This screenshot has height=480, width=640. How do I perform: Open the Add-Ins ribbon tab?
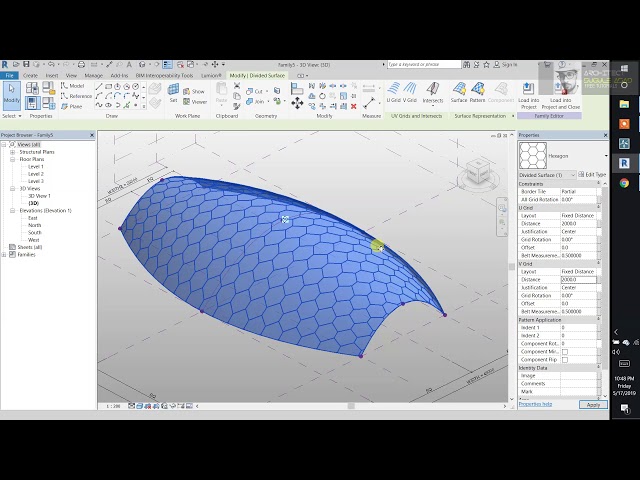pyautogui.click(x=119, y=76)
